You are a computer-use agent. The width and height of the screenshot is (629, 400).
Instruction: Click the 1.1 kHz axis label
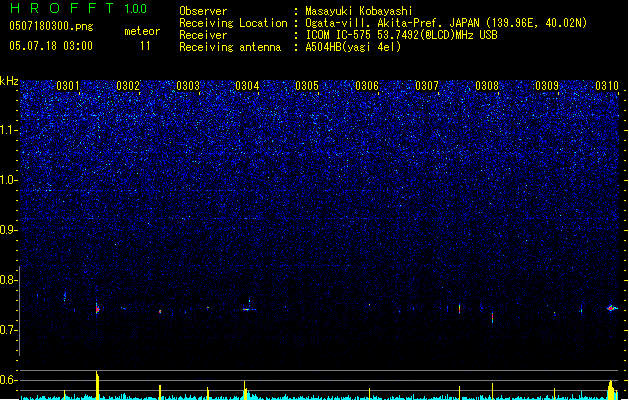point(8,130)
